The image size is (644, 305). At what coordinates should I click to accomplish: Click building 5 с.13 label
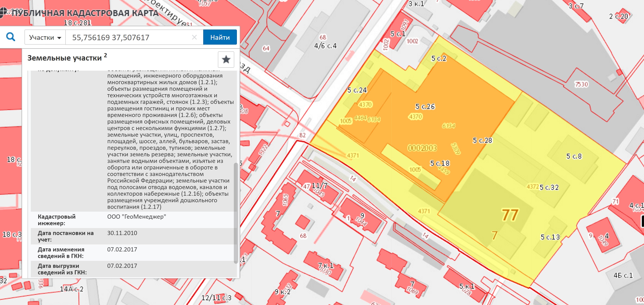550,237
